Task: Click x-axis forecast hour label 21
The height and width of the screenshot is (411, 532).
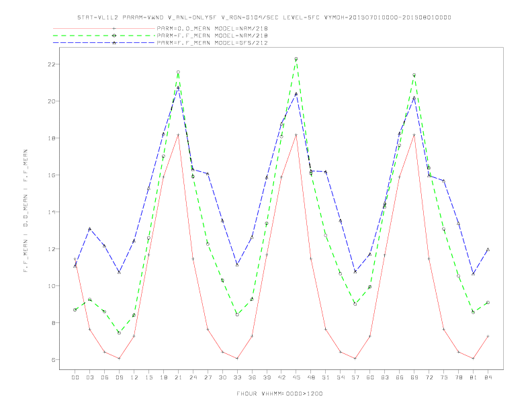Action: (178, 377)
